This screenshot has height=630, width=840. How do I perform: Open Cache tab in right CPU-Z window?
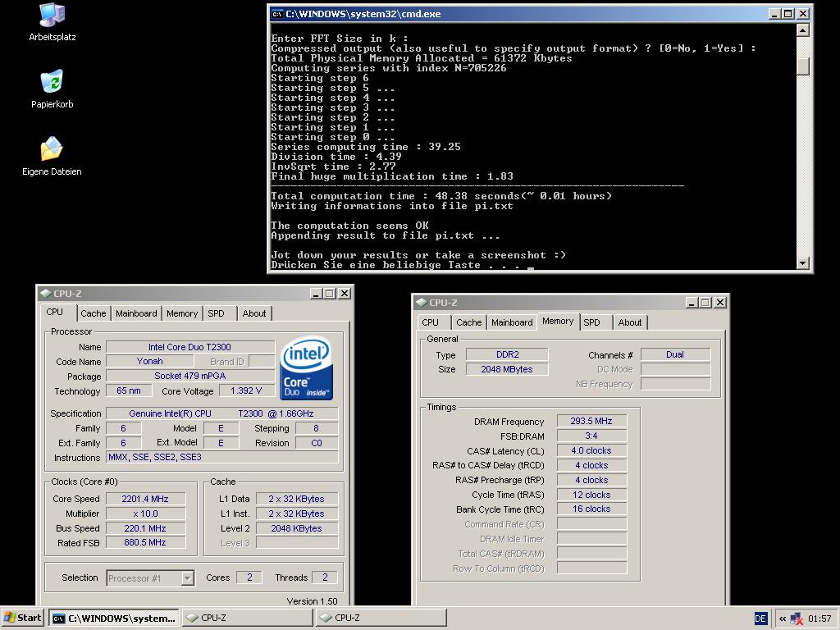point(468,322)
